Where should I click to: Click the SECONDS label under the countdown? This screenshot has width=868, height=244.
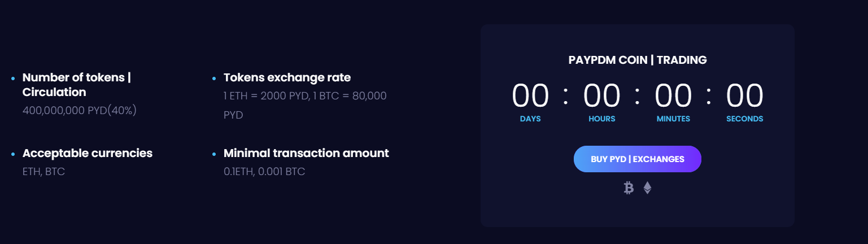click(x=745, y=119)
